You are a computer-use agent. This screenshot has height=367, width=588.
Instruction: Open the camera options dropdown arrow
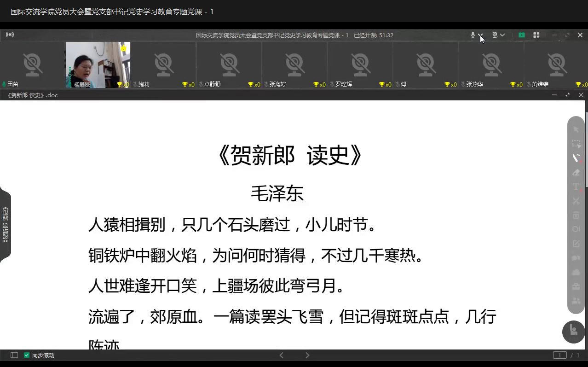coord(502,35)
